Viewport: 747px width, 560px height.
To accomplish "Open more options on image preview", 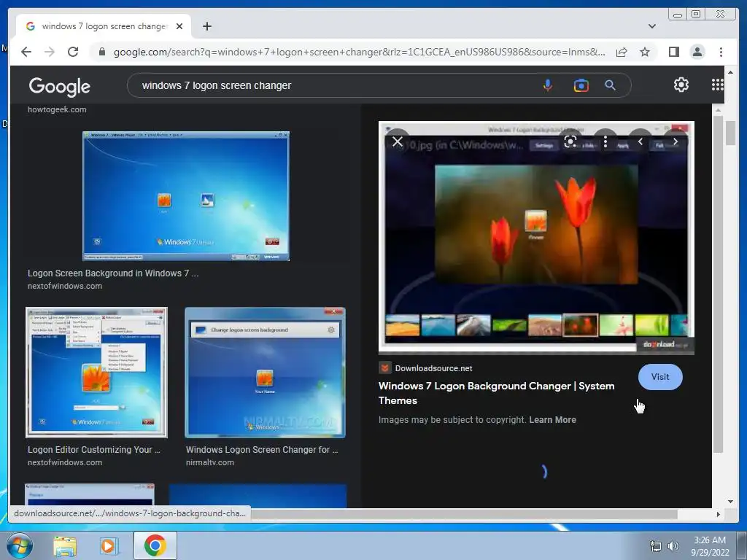I will pos(605,141).
